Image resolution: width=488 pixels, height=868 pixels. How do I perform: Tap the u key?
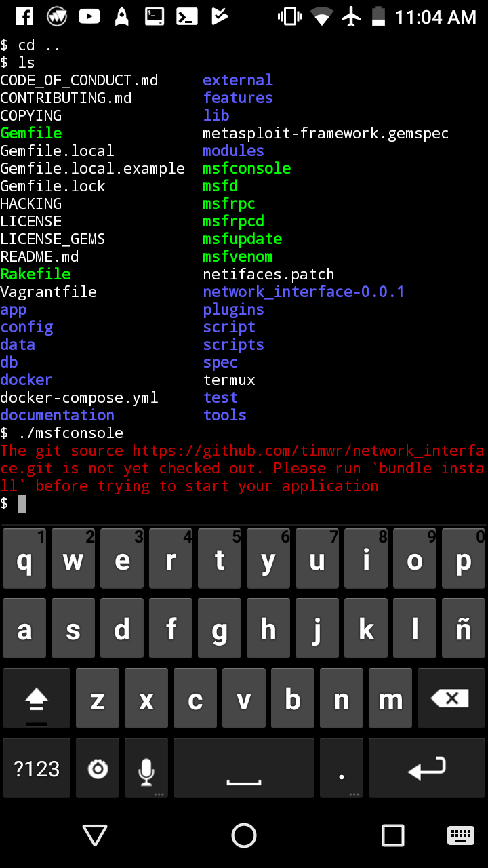(x=317, y=559)
